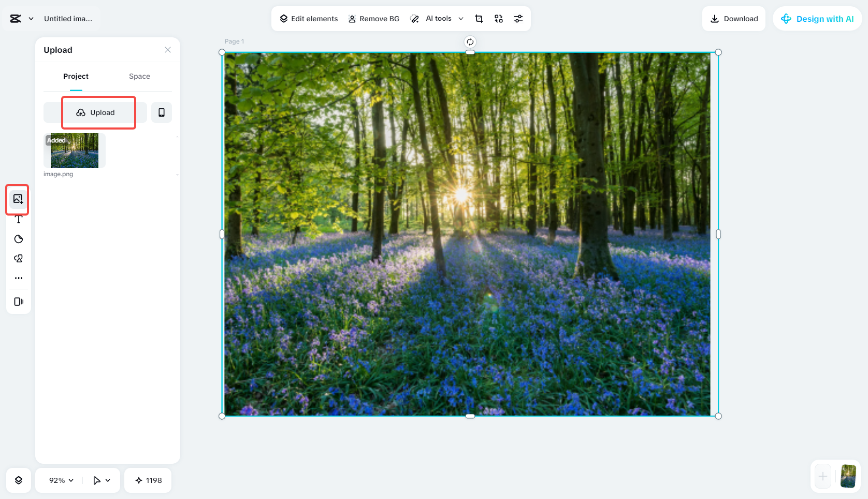Open the sticker icon in the sidebar

19,239
